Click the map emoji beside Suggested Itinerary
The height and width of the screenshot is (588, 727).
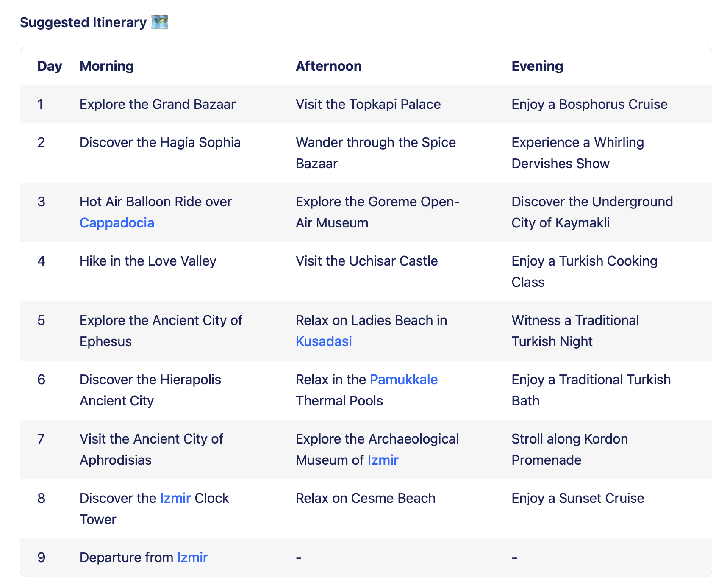click(160, 22)
